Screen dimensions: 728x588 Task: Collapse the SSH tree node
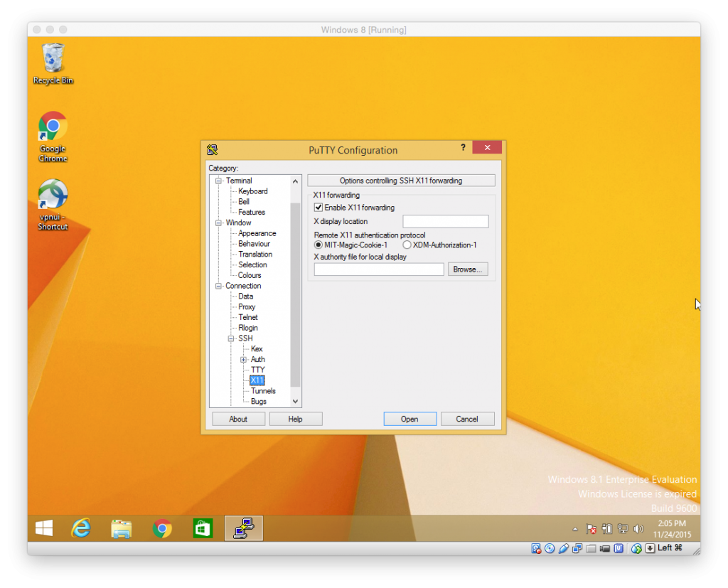tap(231, 338)
